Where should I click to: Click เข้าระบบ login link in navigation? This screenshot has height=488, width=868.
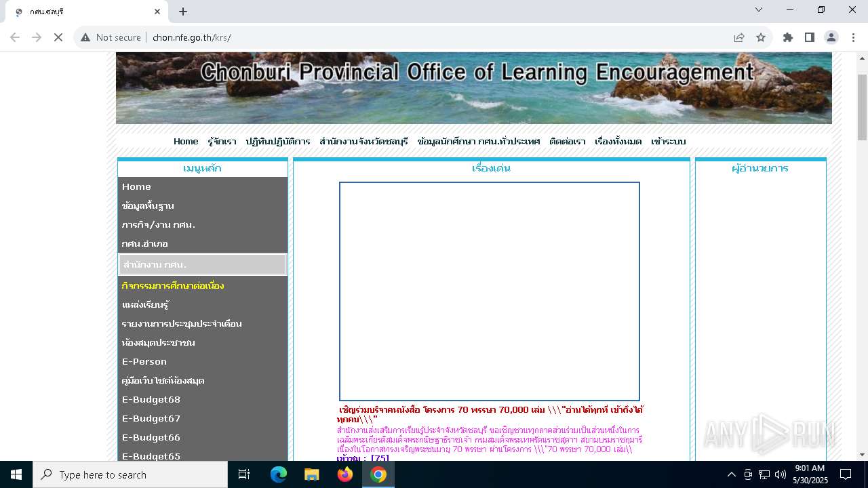coord(668,142)
